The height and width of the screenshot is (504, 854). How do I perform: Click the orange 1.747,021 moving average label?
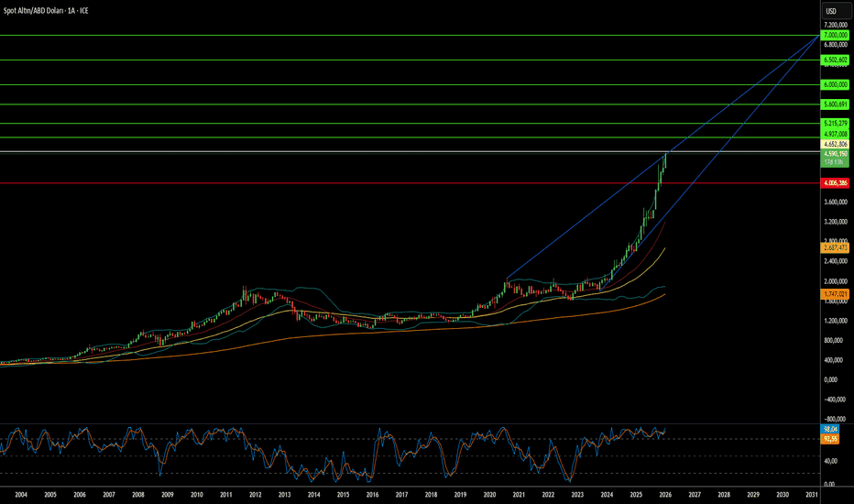835,294
